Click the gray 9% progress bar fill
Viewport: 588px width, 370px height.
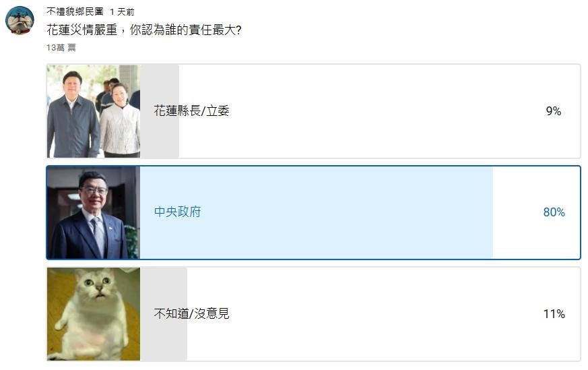coord(160,111)
